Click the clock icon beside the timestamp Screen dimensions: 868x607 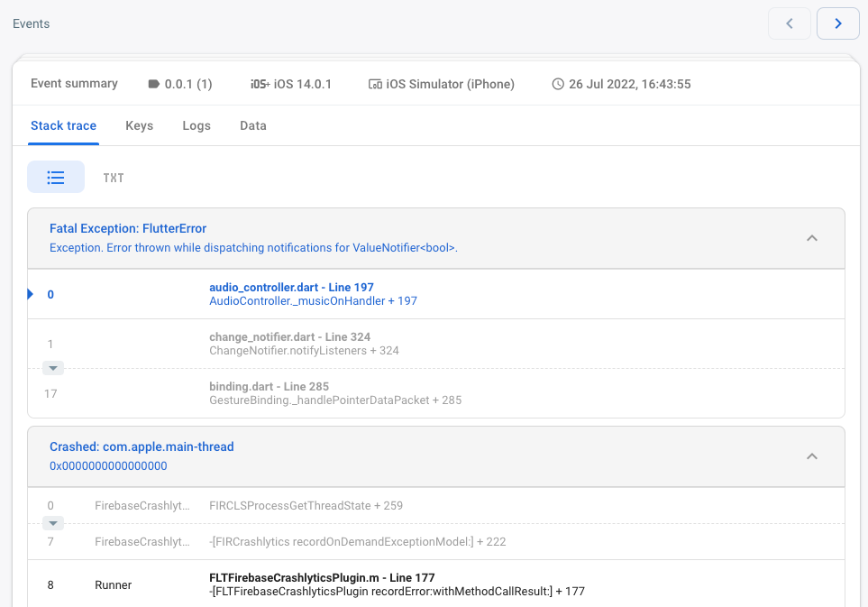[x=558, y=84]
